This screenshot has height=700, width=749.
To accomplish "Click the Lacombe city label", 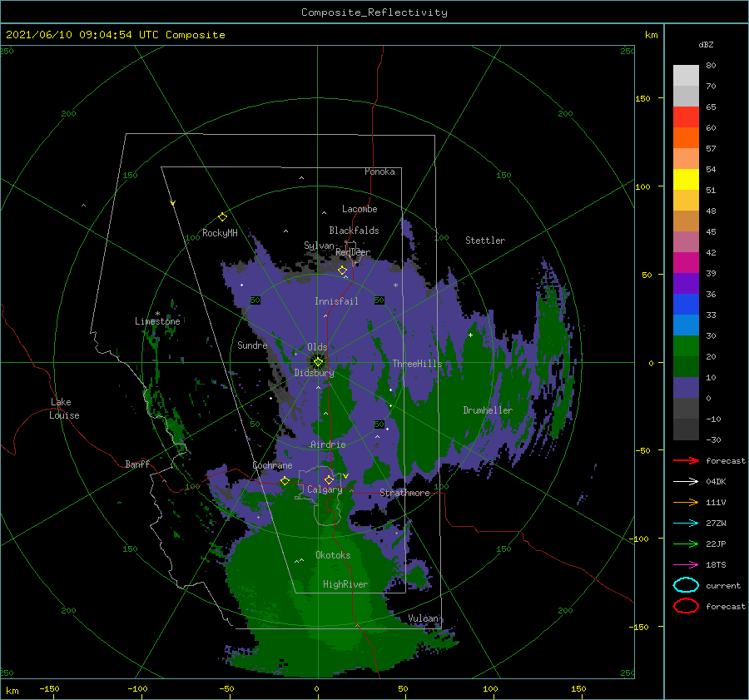I will click(x=360, y=209).
